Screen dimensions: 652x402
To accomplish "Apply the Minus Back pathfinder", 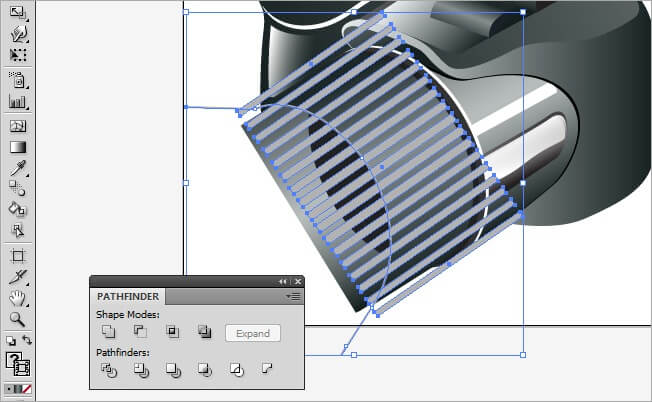I will click(268, 371).
